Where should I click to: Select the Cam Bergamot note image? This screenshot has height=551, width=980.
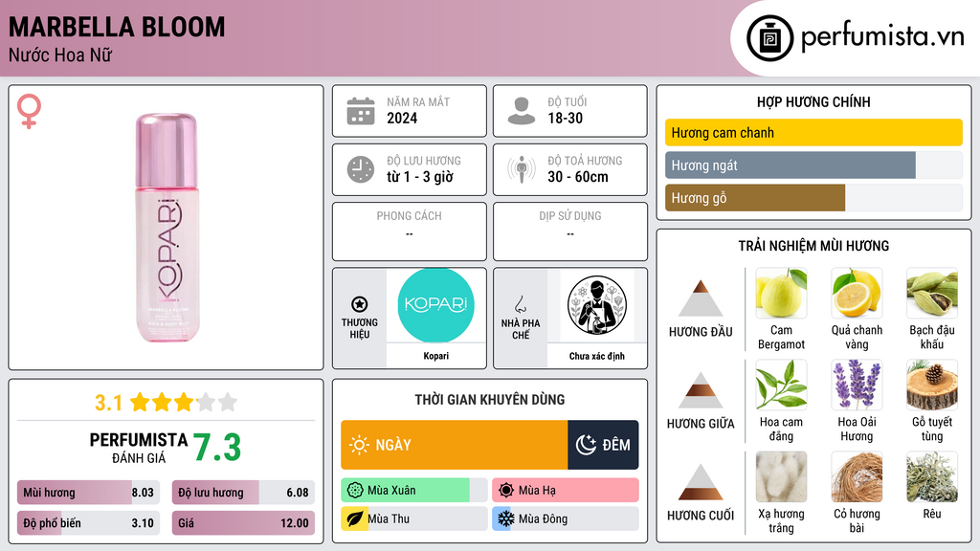tap(781, 293)
